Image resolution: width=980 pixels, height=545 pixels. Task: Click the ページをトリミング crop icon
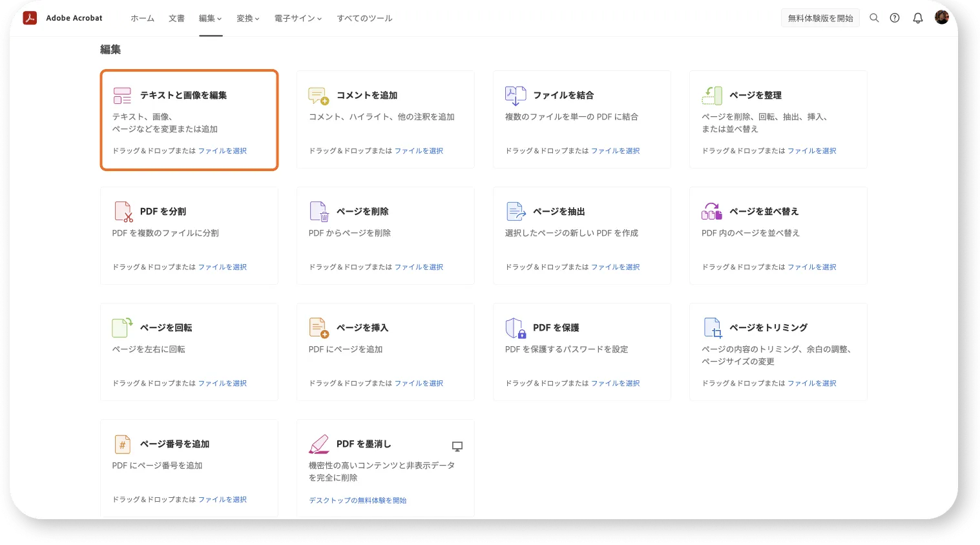713,328
